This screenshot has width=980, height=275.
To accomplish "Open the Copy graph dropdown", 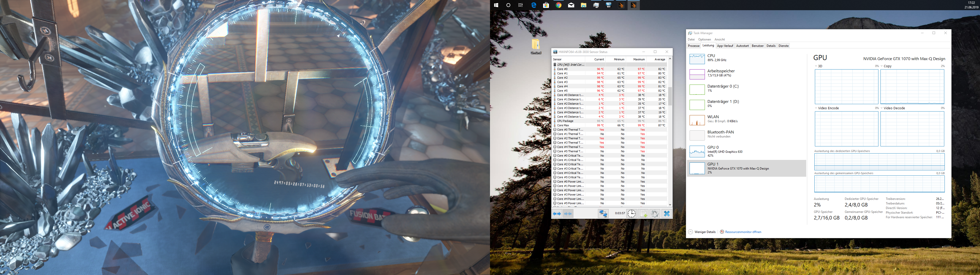I will coord(882,66).
